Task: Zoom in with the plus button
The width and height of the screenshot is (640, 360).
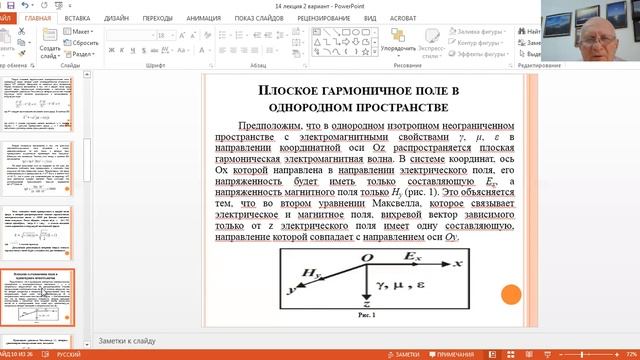Action: click(x=616, y=355)
